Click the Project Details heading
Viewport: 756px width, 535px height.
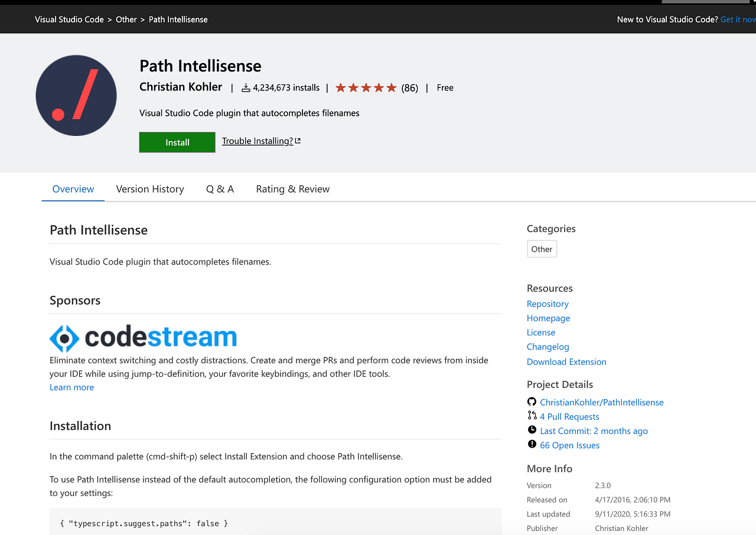[560, 384]
